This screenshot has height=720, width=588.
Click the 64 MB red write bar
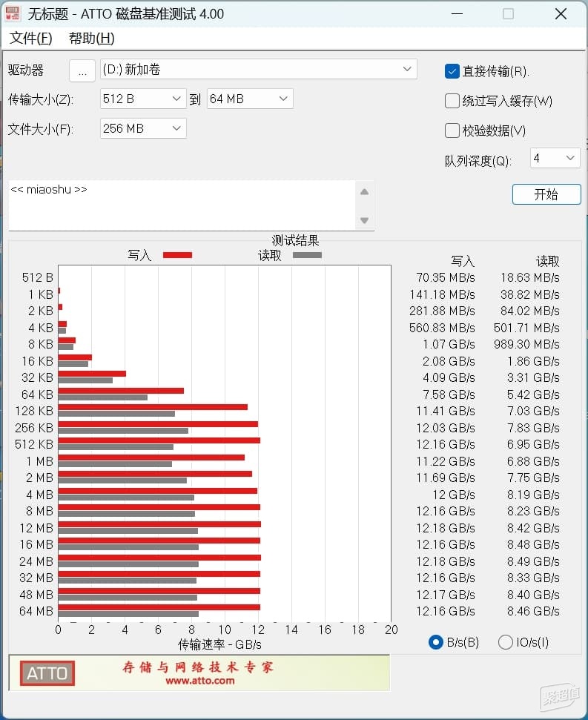coord(159,607)
